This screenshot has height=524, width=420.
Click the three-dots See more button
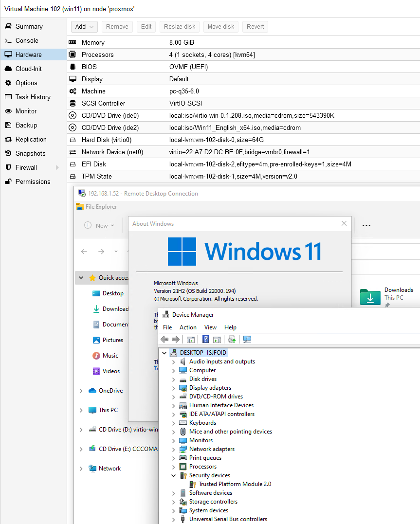point(366,226)
